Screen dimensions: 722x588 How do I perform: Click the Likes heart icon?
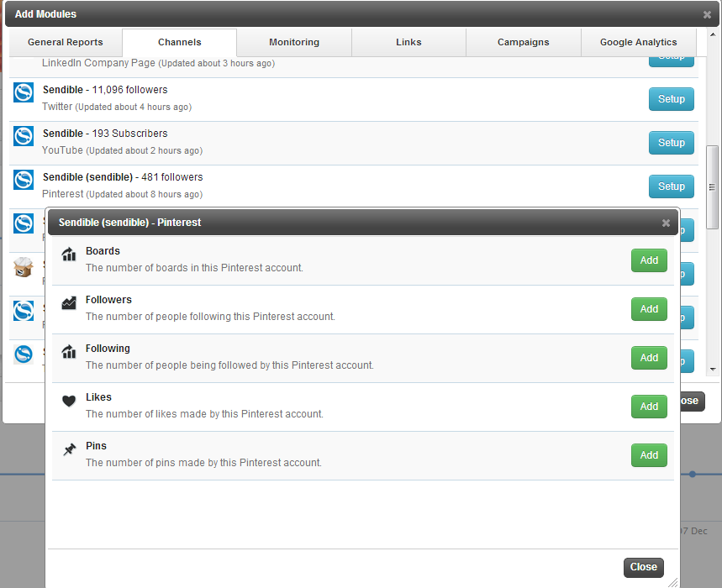point(69,401)
